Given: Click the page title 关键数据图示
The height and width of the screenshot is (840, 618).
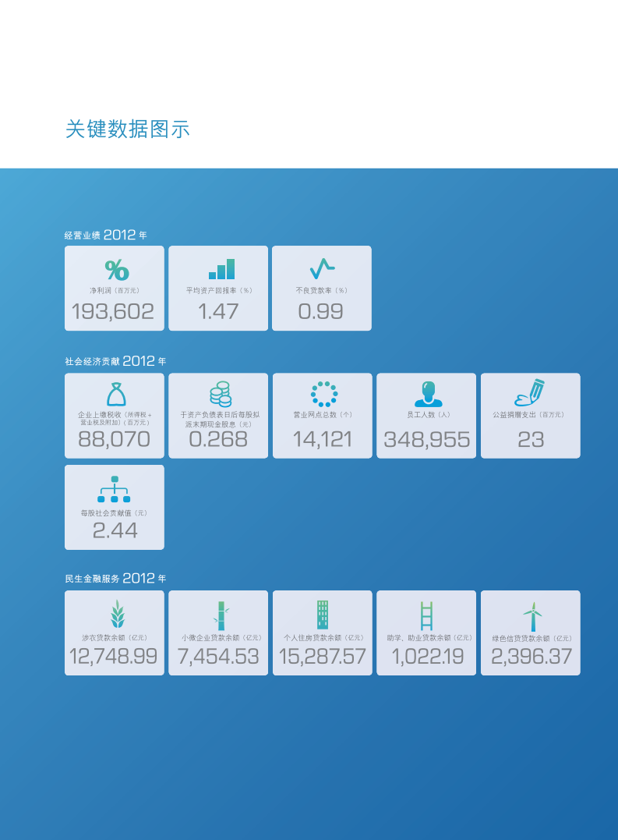Looking at the screenshot, I should coord(127,129).
